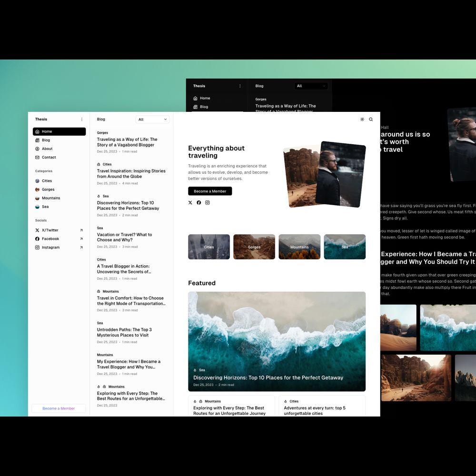
Task: Select Home in the sidebar navigation
Action: click(59, 131)
